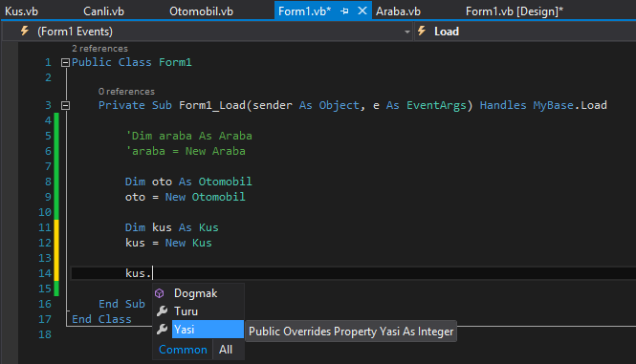The height and width of the screenshot is (364, 636).
Task: Open the 2 references CodeLens link
Action: [x=99, y=49]
